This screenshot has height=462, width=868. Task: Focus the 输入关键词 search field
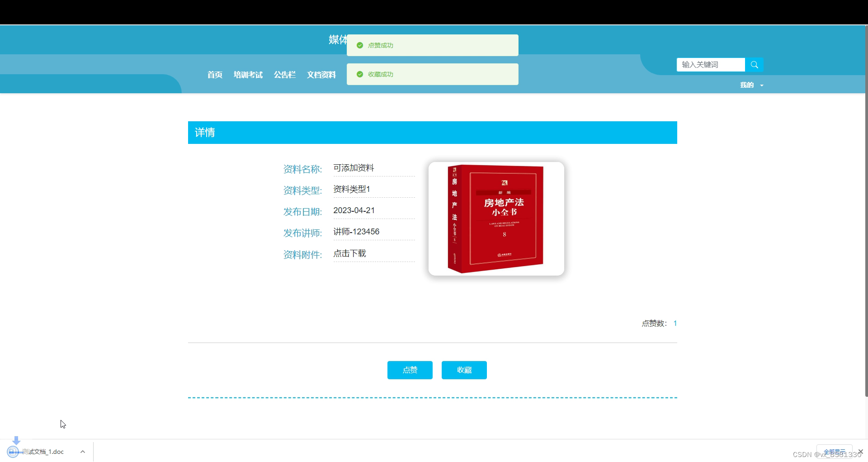pyautogui.click(x=711, y=65)
